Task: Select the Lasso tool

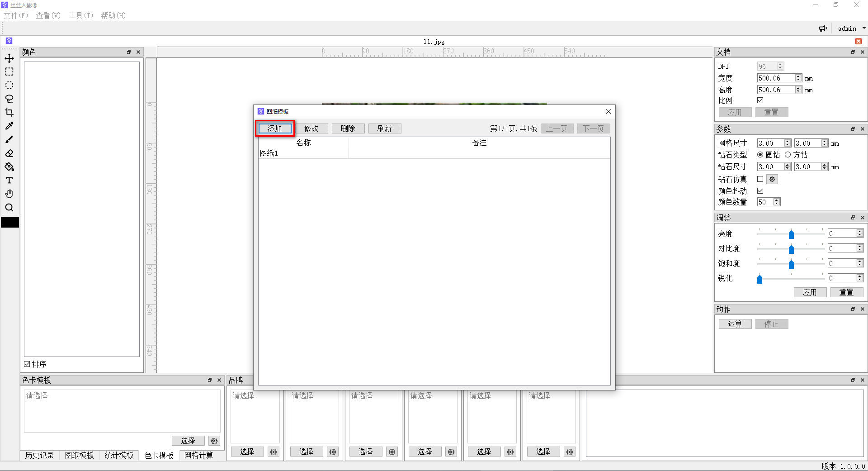Action: pyautogui.click(x=9, y=99)
